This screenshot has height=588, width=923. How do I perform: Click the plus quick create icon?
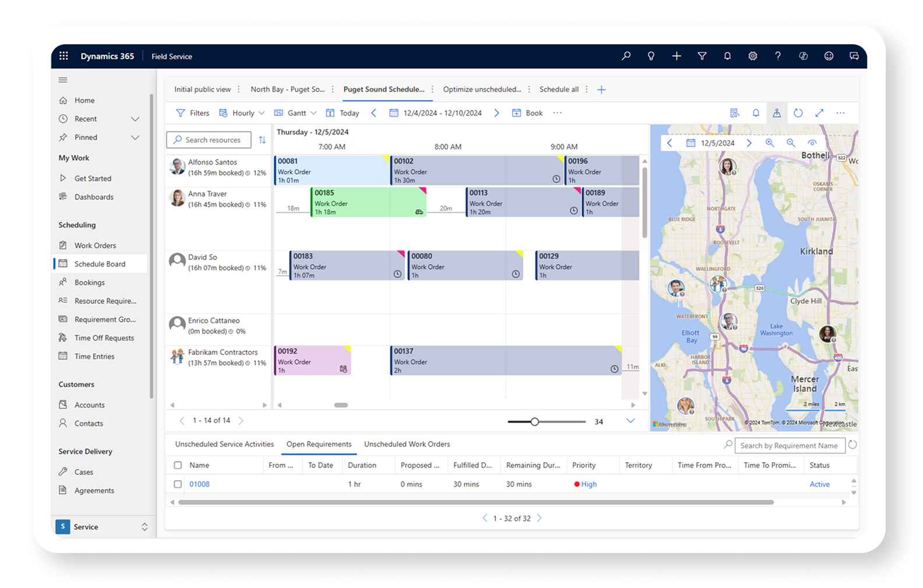[x=677, y=56]
